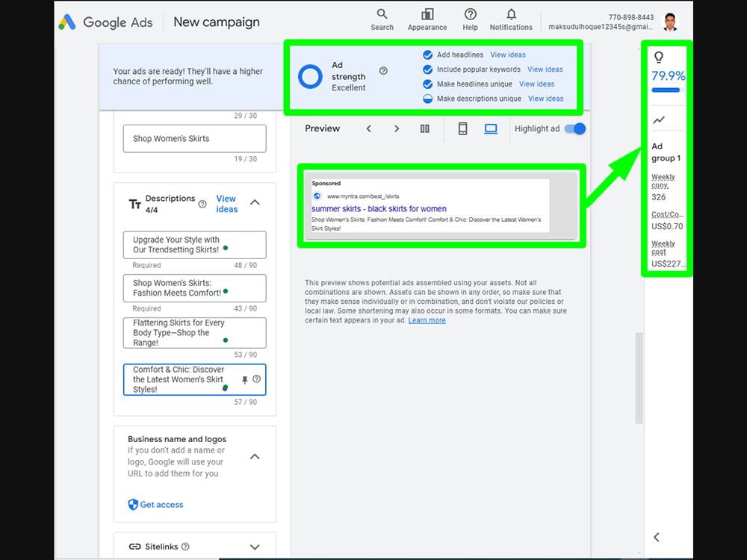Click View ideas for Make descriptions unique

[545, 99]
